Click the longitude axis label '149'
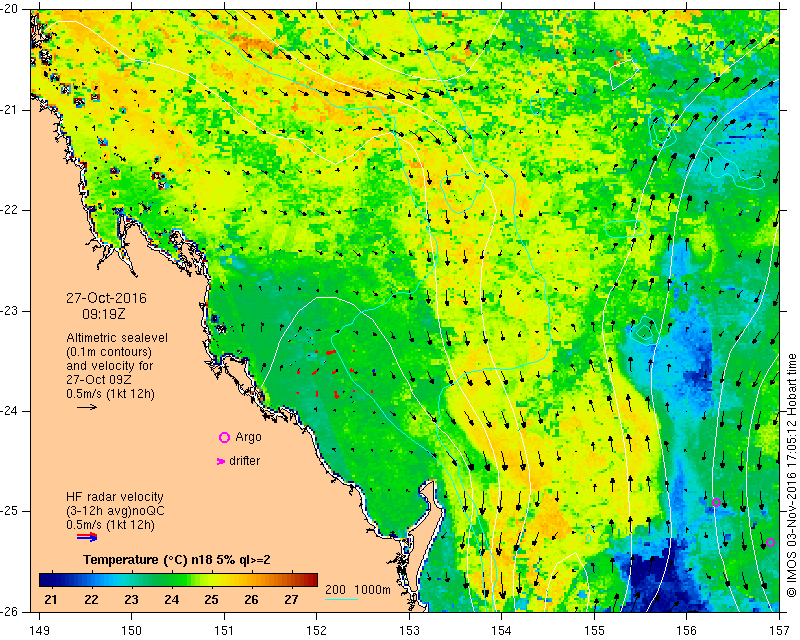800x640 pixels. point(40,631)
